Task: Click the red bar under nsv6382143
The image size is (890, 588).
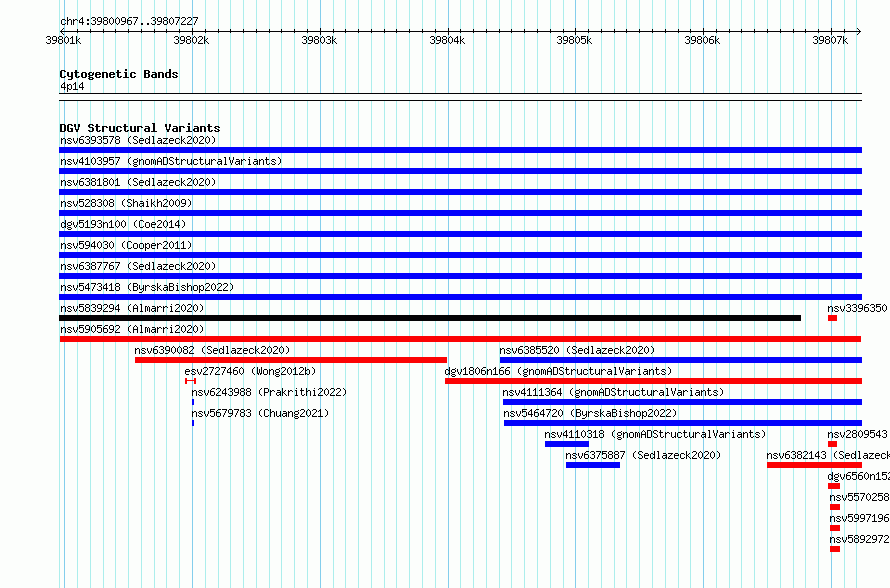Action: pyautogui.click(x=815, y=465)
